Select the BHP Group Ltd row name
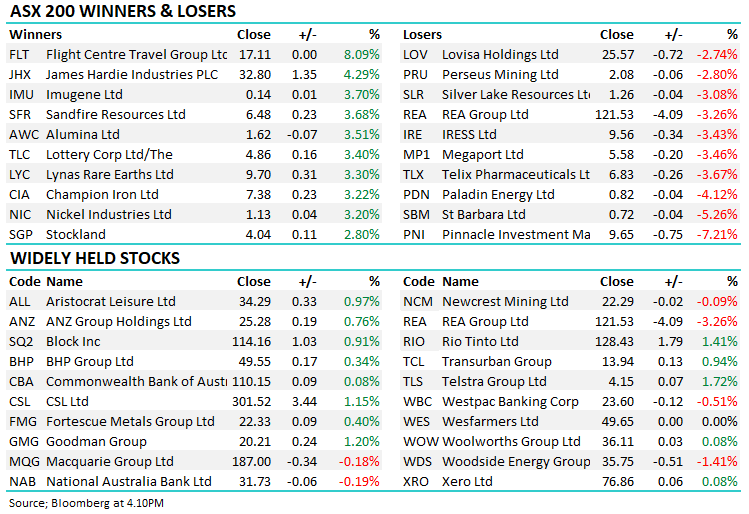 tap(89, 361)
